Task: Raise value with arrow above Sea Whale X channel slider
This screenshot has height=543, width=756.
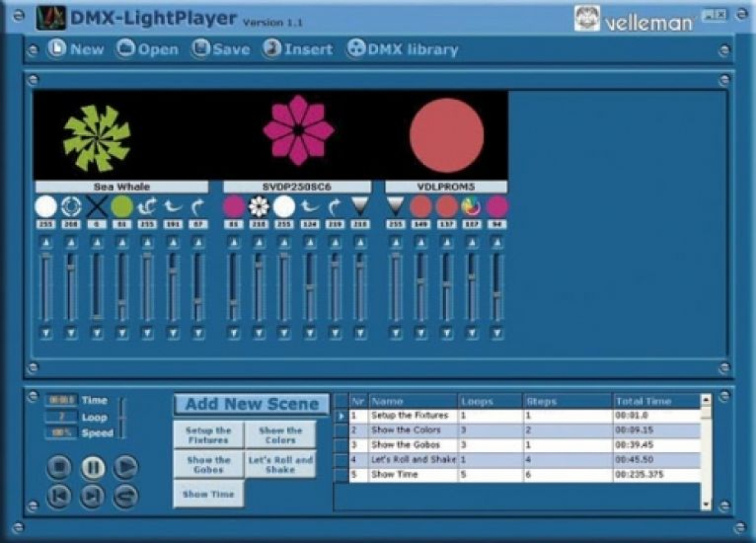Action: click(97, 242)
